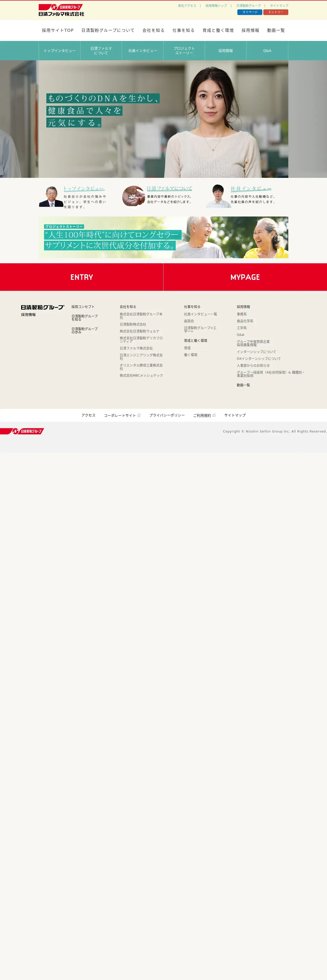Click external-link icon beside コーポレートサイト

(x=139, y=415)
